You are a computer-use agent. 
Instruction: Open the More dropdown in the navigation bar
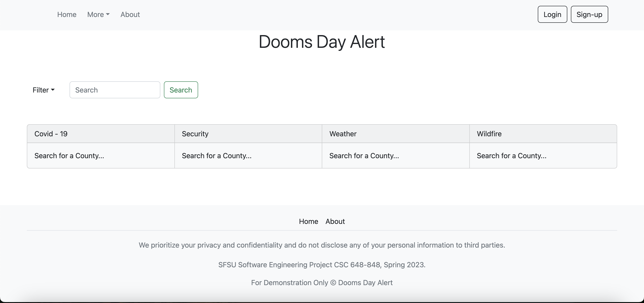[x=98, y=14]
